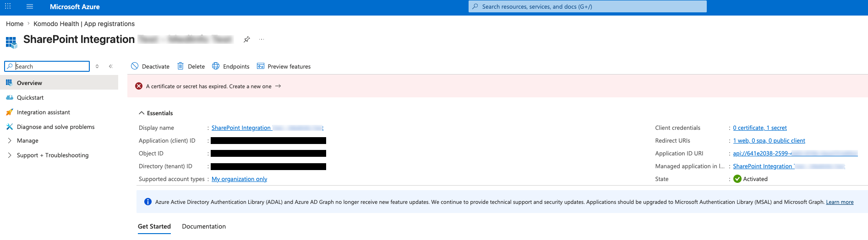This screenshot has width=868, height=240.
Task: Click expired certificate banner message
Action: 209,86
